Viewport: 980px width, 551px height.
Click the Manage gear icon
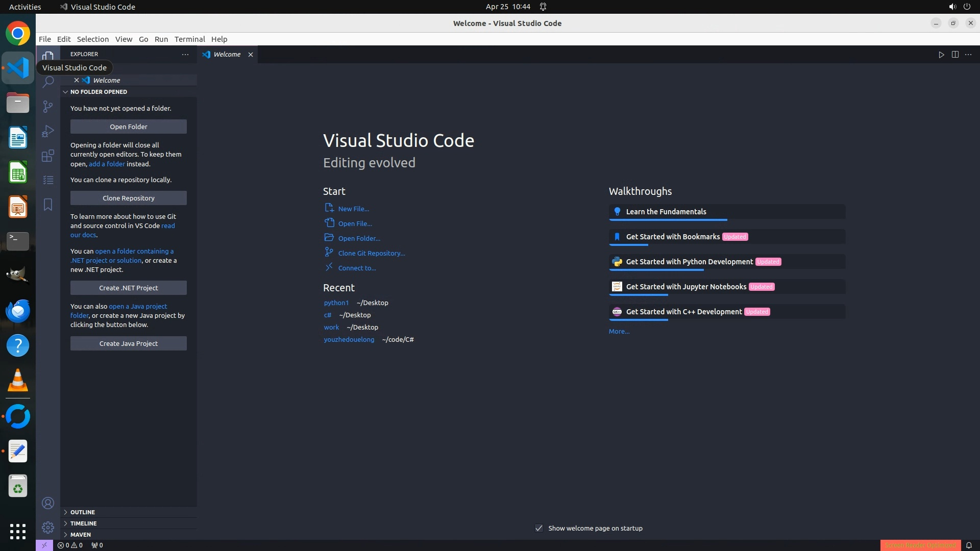(48, 528)
